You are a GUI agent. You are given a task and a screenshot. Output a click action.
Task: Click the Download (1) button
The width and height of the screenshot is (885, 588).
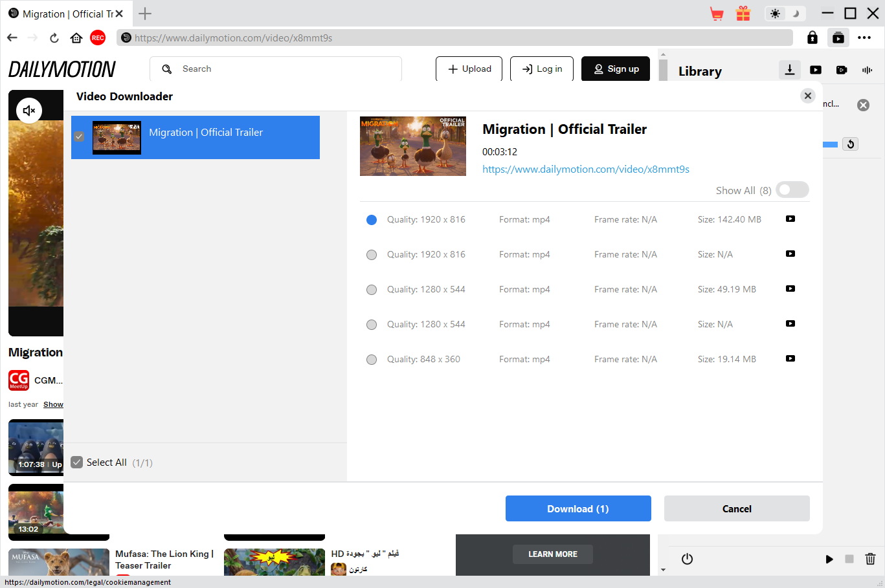pos(578,508)
